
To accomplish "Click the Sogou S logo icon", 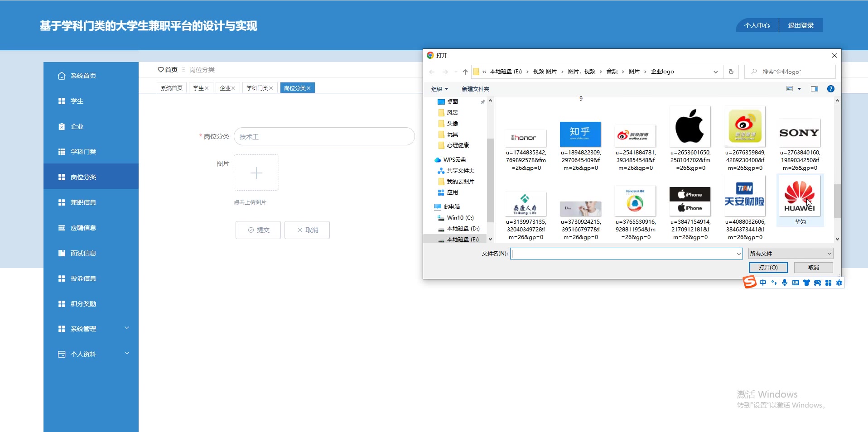I will click(x=750, y=282).
